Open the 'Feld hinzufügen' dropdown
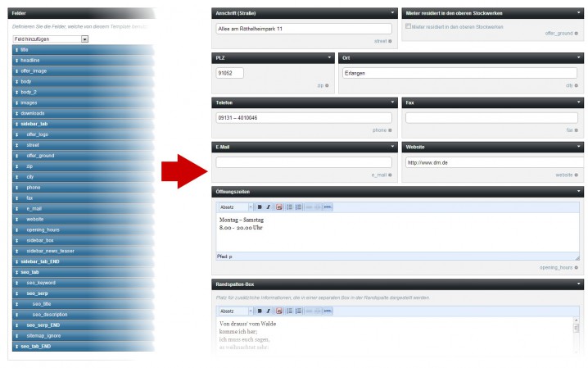588x368 pixels. (50, 39)
